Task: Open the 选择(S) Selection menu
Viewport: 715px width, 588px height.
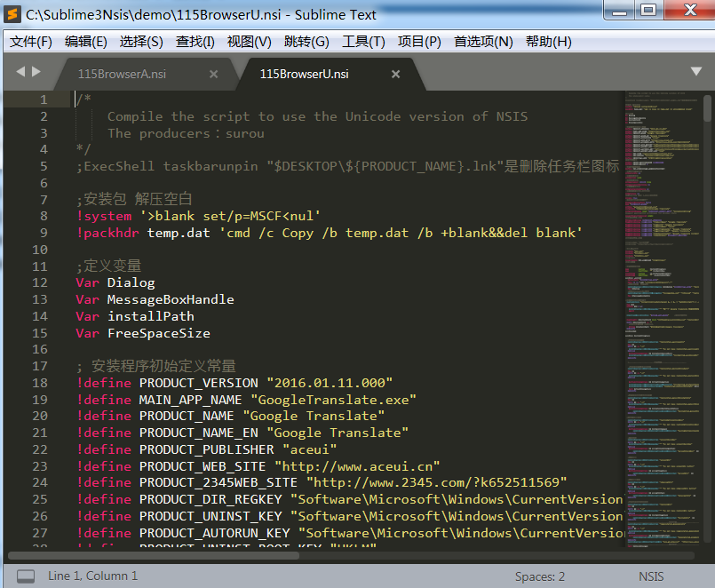Action: (x=141, y=42)
